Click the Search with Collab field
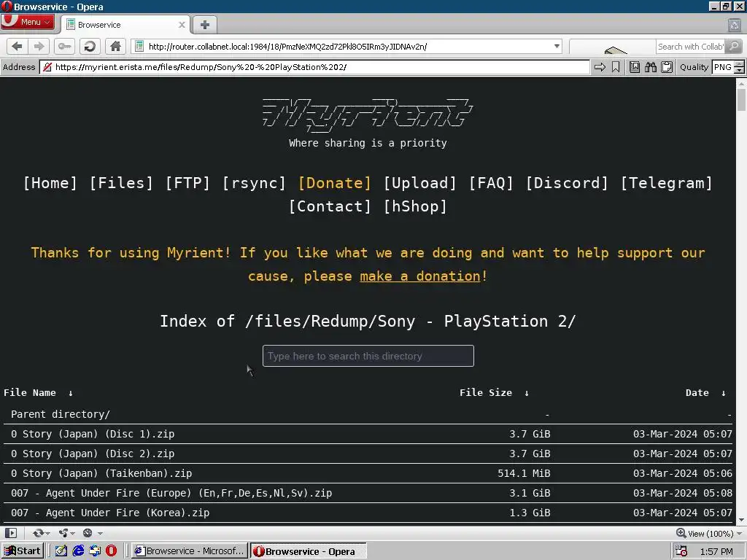The image size is (747, 560). click(x=691, y=46)
